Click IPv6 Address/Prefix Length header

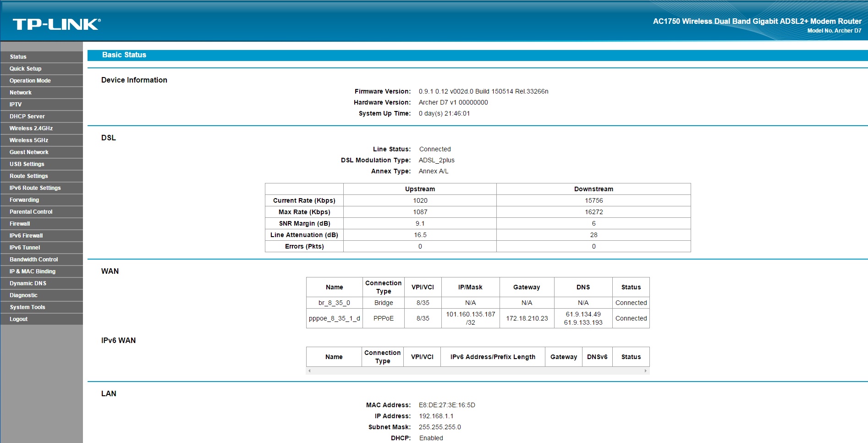(493, 357)
